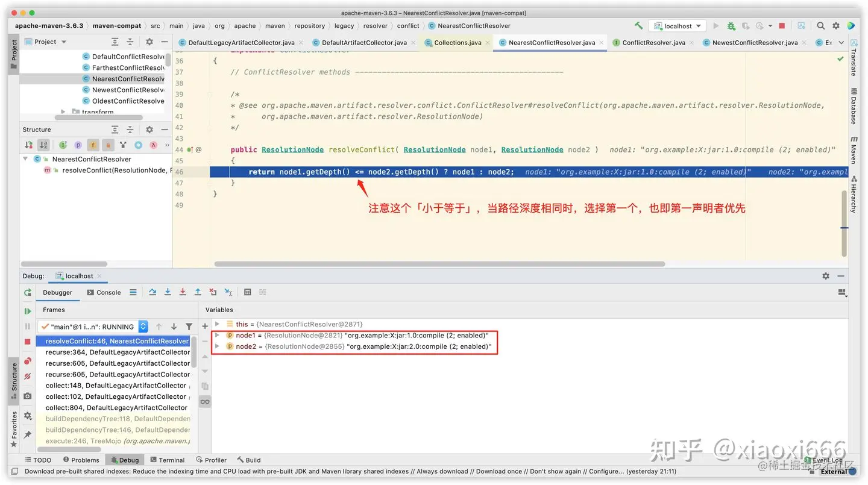Expand the node1 variable in Variables
868x485 pixels.
tap(218, 335)
